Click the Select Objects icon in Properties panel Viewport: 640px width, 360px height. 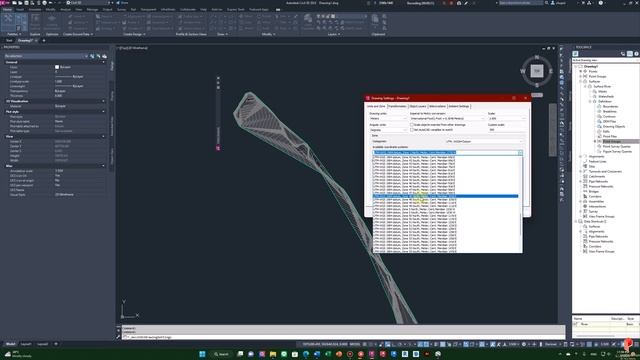coord(98,56)
